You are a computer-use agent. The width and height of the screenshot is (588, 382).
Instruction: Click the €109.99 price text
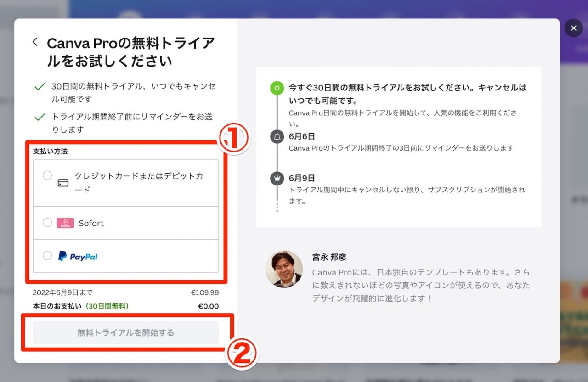tap(205, 292)
